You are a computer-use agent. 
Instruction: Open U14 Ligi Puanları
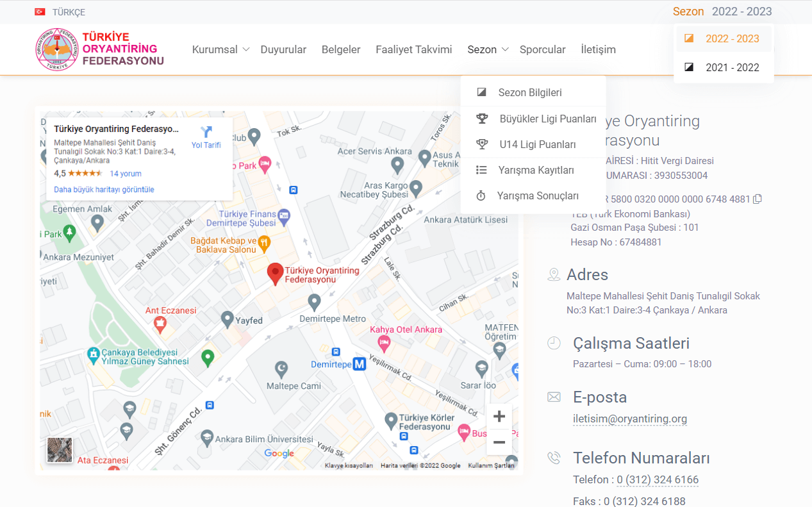(533, 145)
